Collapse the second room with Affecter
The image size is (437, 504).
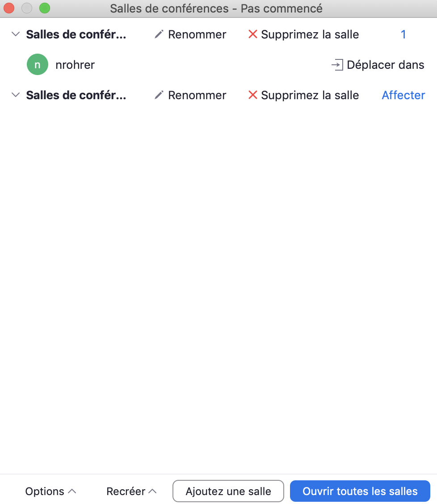[x=16, y=95]
